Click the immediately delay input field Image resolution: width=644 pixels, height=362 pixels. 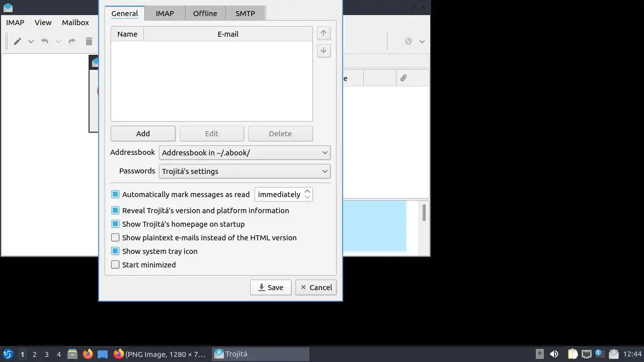[279, 194]
